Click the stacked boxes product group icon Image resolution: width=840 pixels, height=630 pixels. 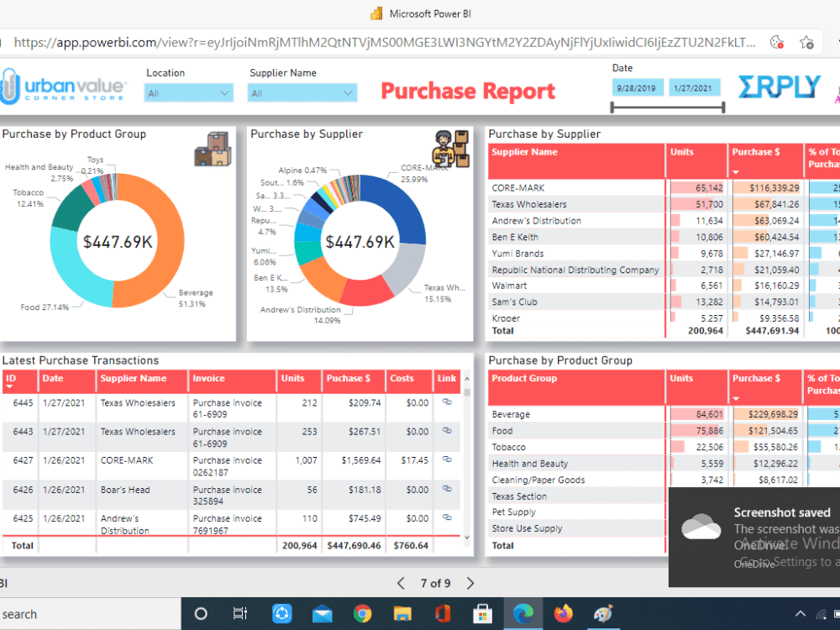point(213,149)
